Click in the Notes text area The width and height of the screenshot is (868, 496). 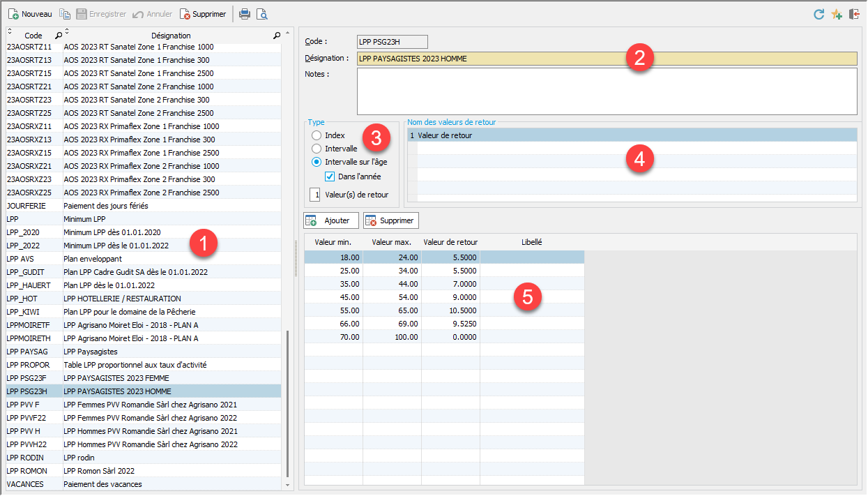coord(607,91)
